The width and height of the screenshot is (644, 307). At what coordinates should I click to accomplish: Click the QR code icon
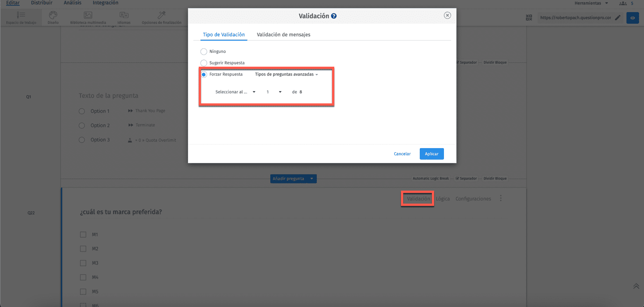click(529, 17)
